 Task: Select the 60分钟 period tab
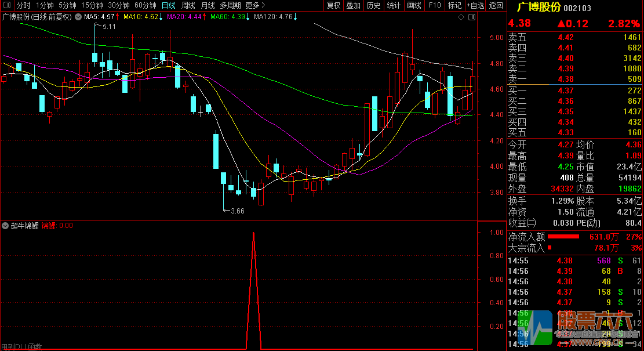(145, 5)
